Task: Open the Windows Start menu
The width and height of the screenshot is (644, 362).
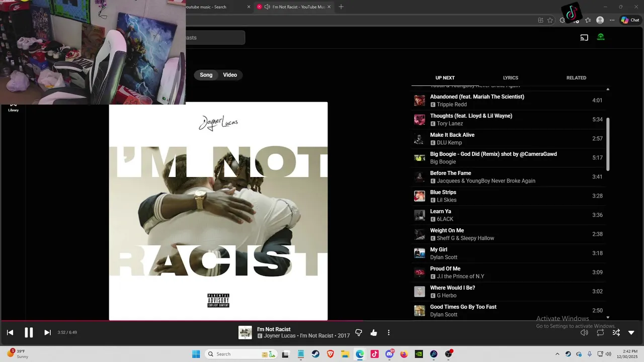Action: (196, 354)
